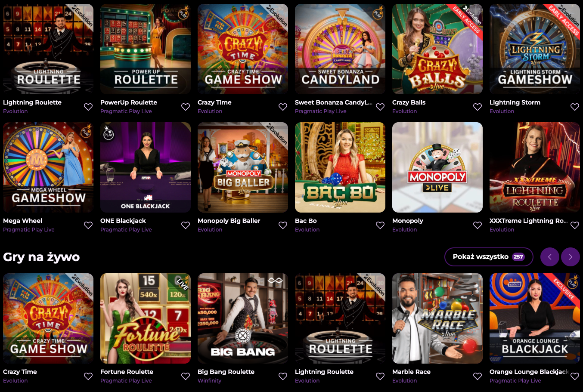Viewport: 583px width, 392px height.
Task: Click the heart icon next to Fortune Roulette
Action: [186, 377]
